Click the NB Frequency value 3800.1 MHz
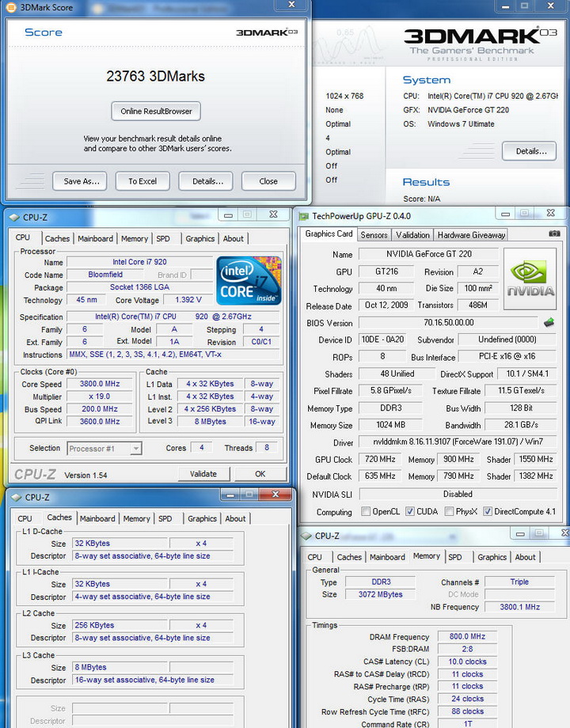The height and width of the screenshot is (728, 570). tap(520, 607)
